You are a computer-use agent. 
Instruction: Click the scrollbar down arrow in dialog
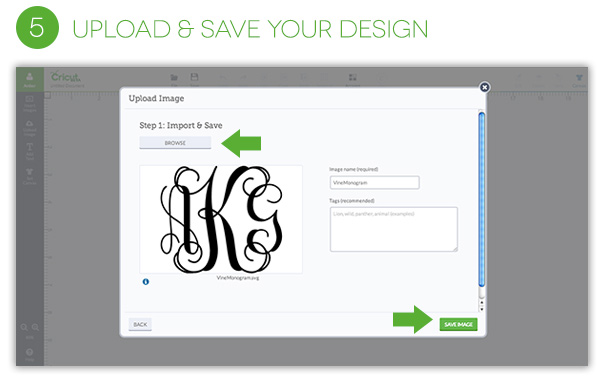482,309
